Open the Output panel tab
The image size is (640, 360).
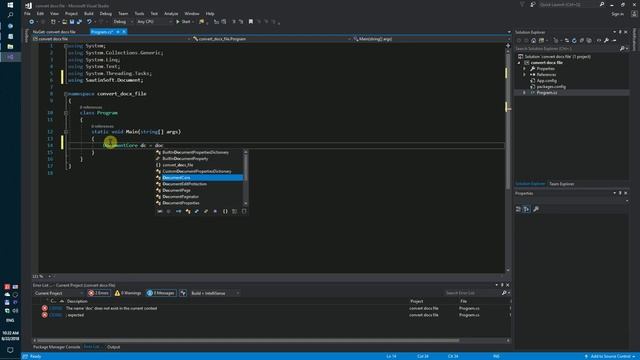tap(113, 347)
